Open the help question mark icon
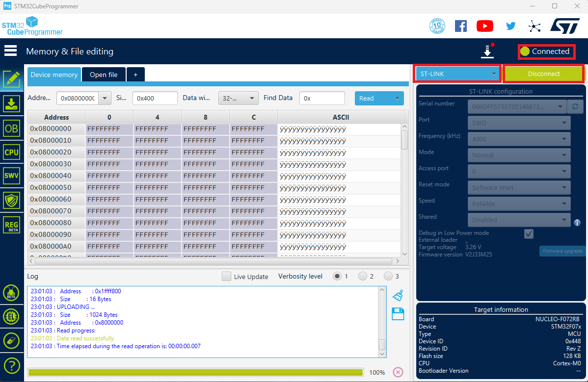This screenshot has width=588, height=382. [x=11, y=365]
